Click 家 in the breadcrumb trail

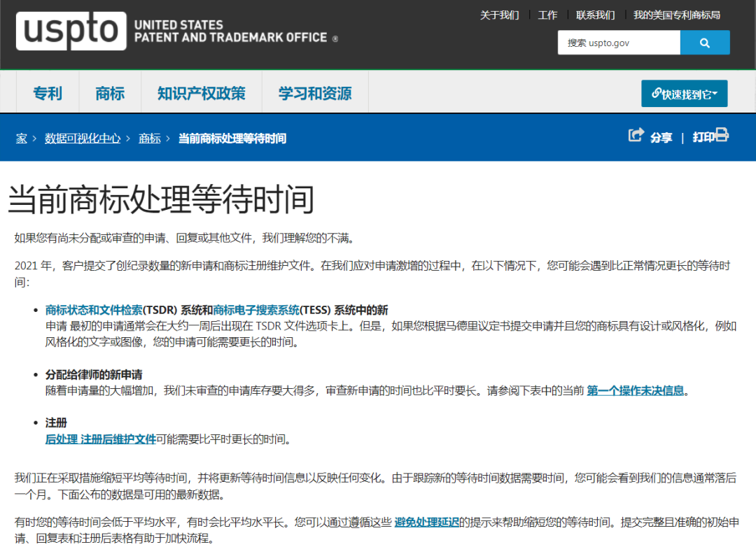click(x=20, y=138)
